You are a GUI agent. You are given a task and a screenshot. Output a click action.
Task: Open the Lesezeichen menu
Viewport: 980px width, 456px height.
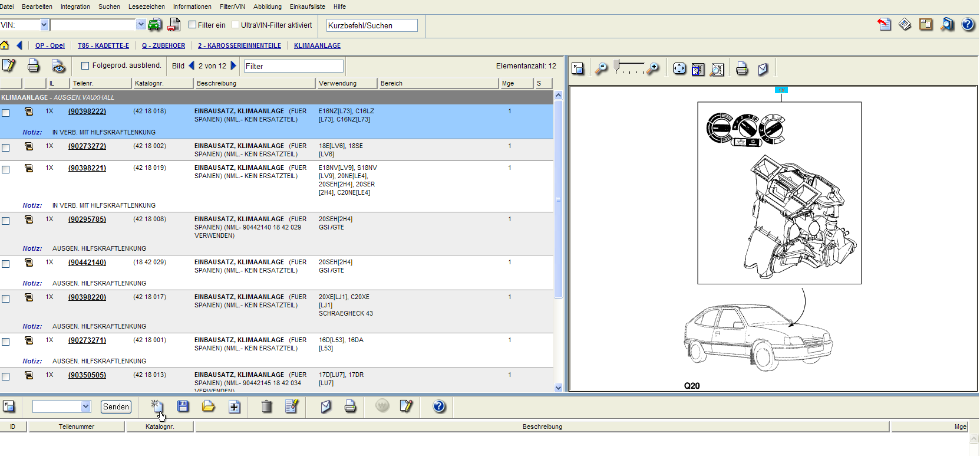click(146, 6)
